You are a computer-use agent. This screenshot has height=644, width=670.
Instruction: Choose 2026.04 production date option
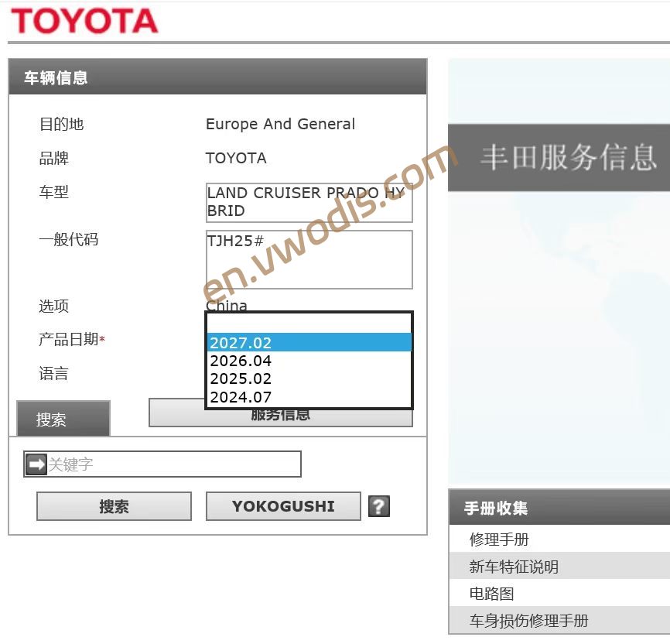click(x=309, y=361)
